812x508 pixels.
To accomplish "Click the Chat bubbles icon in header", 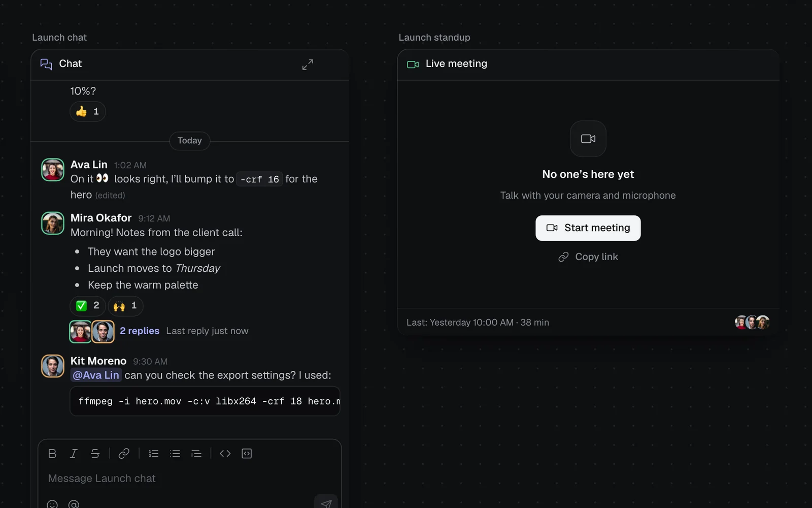I will click(x=46, y=64).
